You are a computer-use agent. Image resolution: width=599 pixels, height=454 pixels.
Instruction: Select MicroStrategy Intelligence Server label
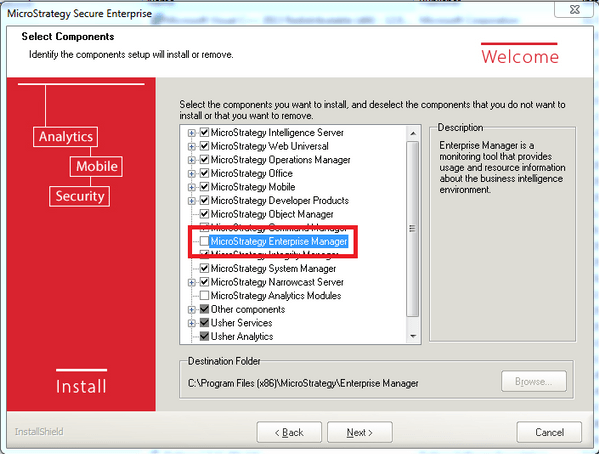[277, 133]
